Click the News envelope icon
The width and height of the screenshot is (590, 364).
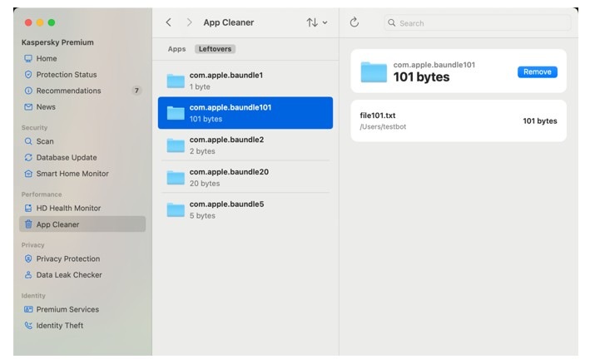pyautogui.click(x=28, y=107)
